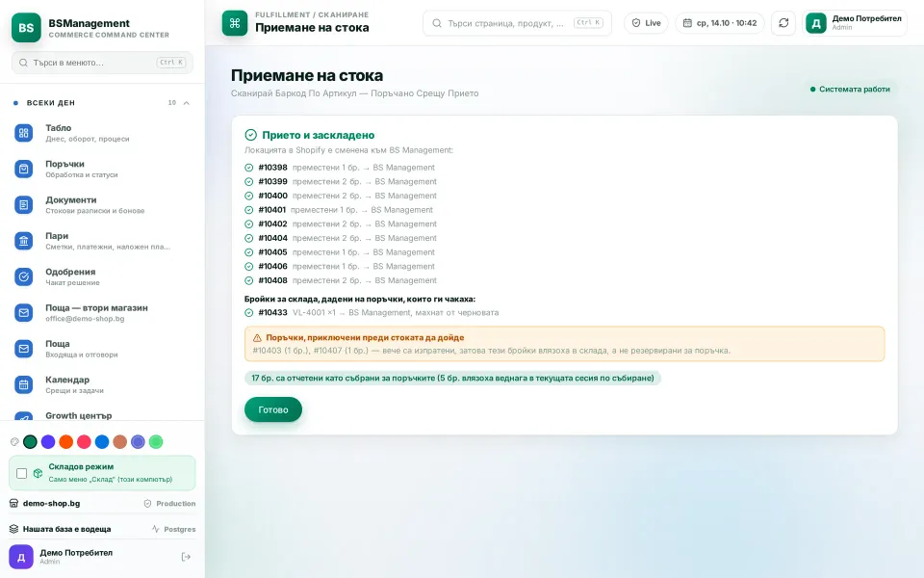Viewport: 924px width, 578px height.
Task: Click the BS logo in sidebar header
Action: [26, 28]
